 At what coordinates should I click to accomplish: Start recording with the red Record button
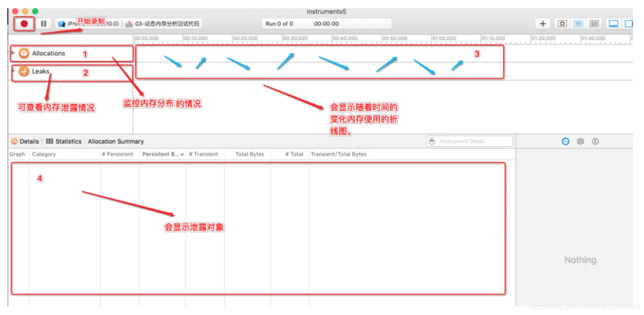24,23
